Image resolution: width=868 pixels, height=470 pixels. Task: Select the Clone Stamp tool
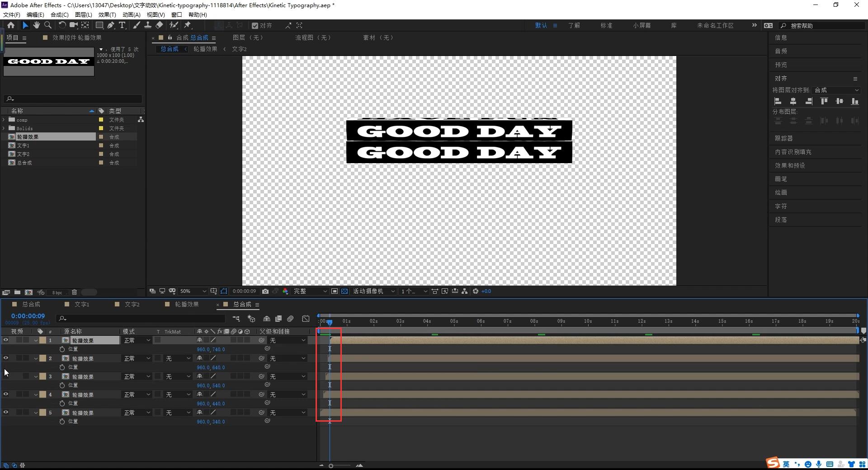tap(147, 25)
